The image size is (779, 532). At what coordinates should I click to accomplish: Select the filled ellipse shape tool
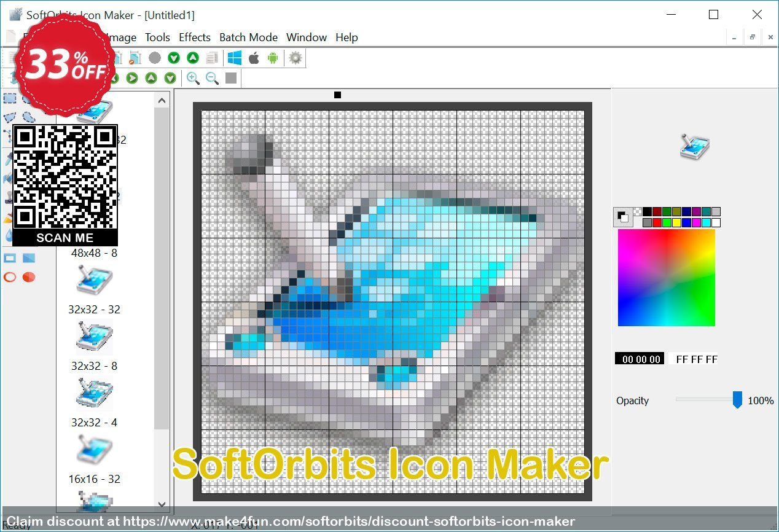pos(29,277)
